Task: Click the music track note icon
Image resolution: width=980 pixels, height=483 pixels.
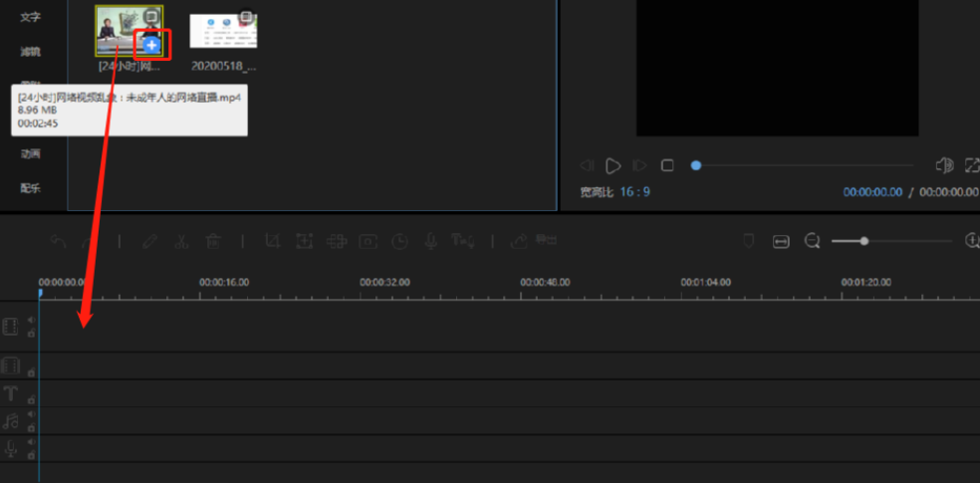Action: pos(11,421)
